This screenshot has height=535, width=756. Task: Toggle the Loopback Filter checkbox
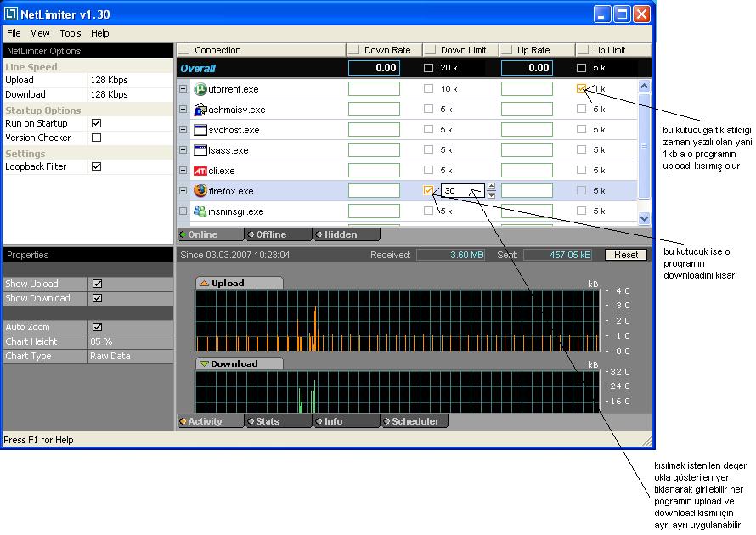(x=97, y=166)
